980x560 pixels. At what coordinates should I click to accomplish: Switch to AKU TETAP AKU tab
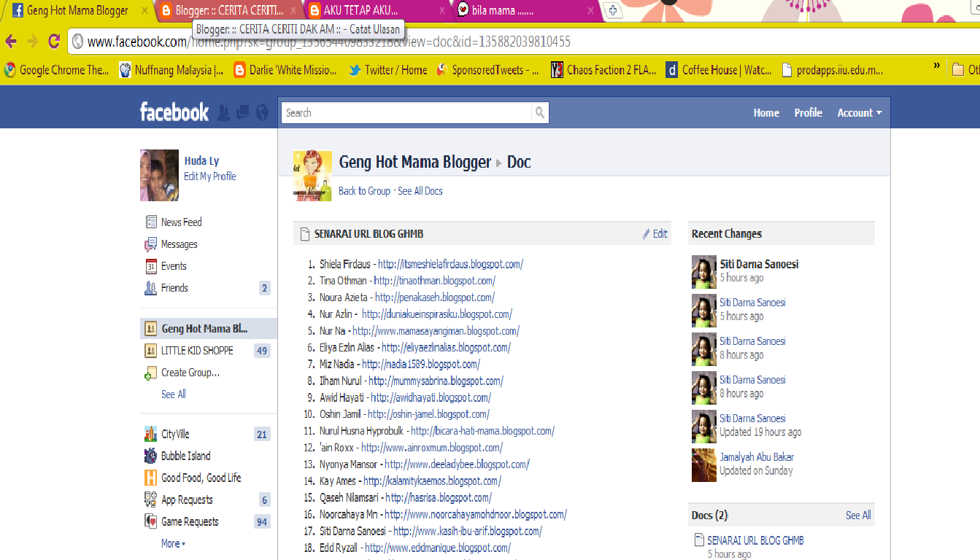click(x=377, y=10)
